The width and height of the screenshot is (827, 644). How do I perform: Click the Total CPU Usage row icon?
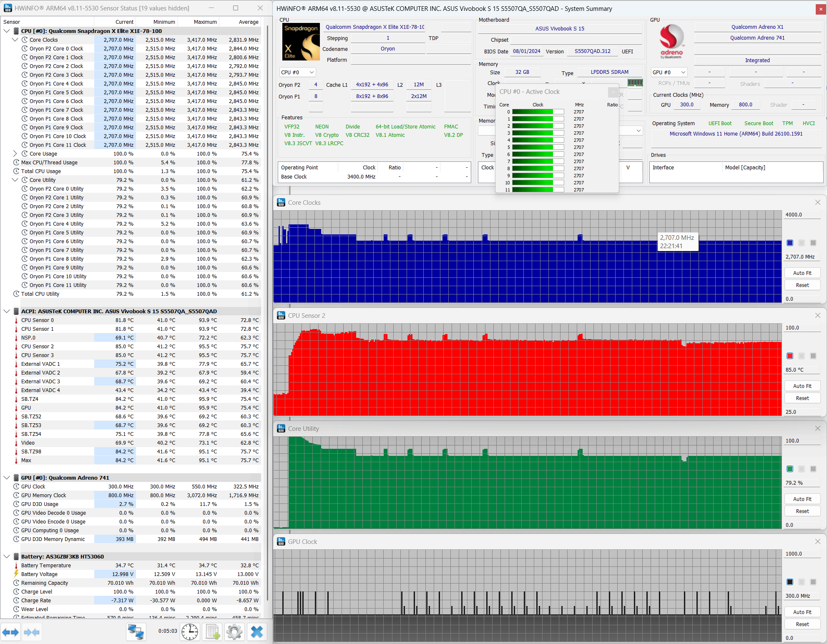pos(16,171)
